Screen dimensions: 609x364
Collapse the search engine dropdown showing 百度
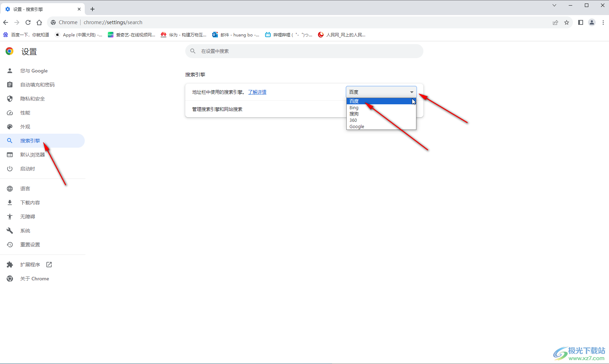pyautogui.click(x=381, y=92)
